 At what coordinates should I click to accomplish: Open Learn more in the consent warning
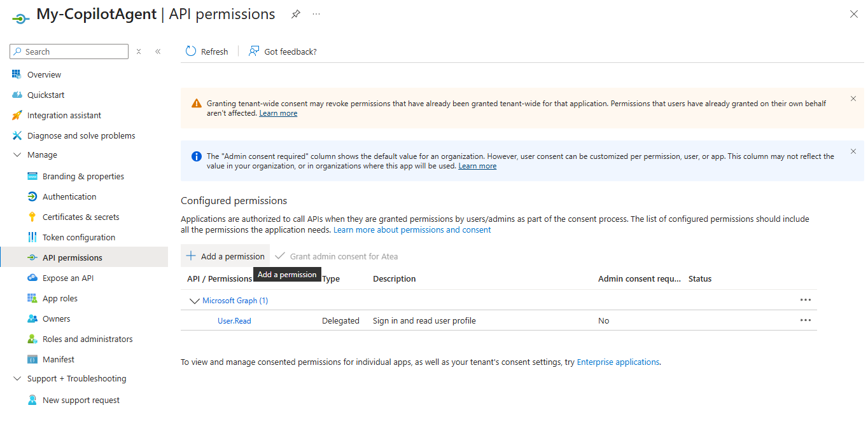click(278, 113)
